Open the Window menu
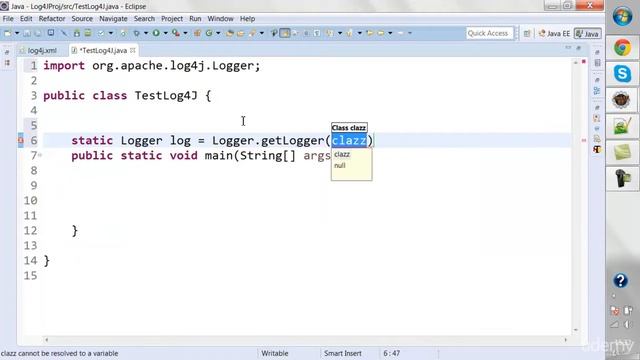The image size is (640, 360). click(x=220, y=19)
